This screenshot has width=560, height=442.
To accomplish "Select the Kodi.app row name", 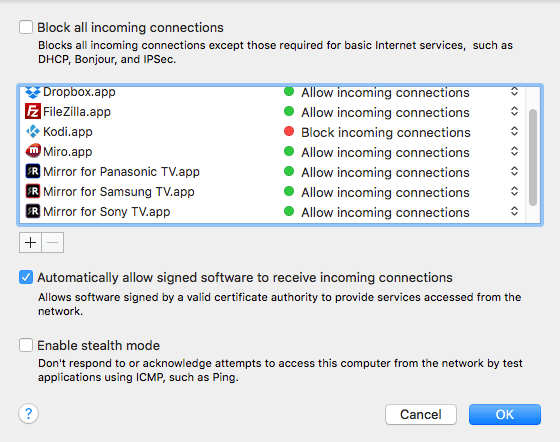I will point(68,132).
